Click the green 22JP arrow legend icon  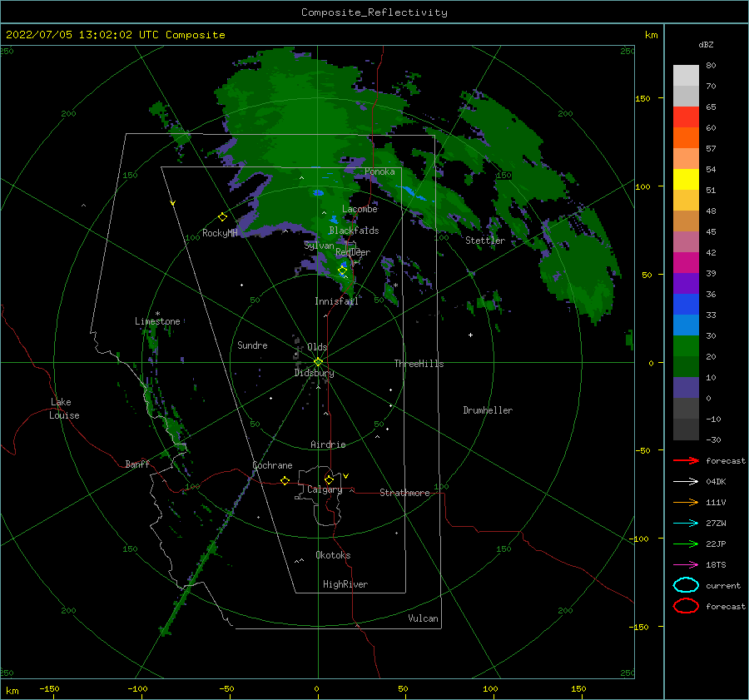coord(686,544)
